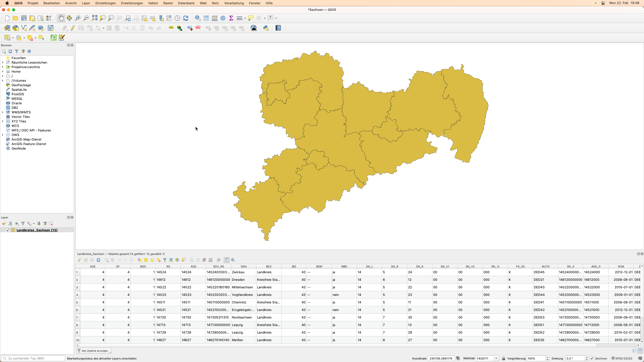The width and height of the screenshot is (644, 362).
Task: Click the Statistics sigma icon
Action: pyautogui.click(x=231, y=18)
